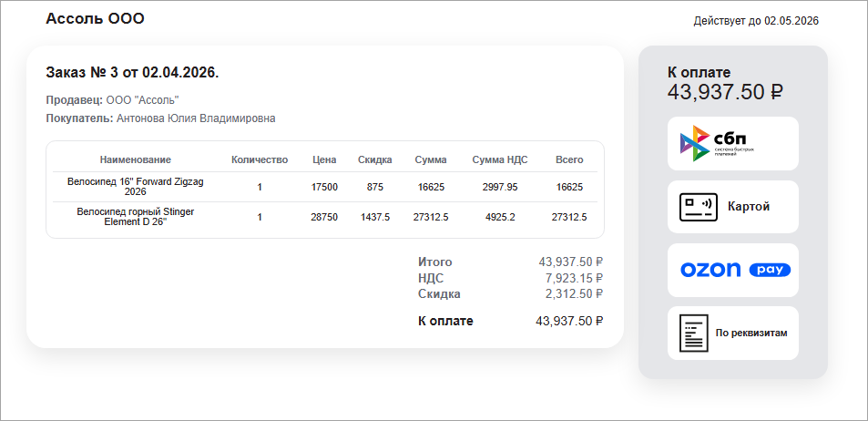Select the Наименование column header
Viewport: 868px width, 421px height.
[x=136, y=159]
